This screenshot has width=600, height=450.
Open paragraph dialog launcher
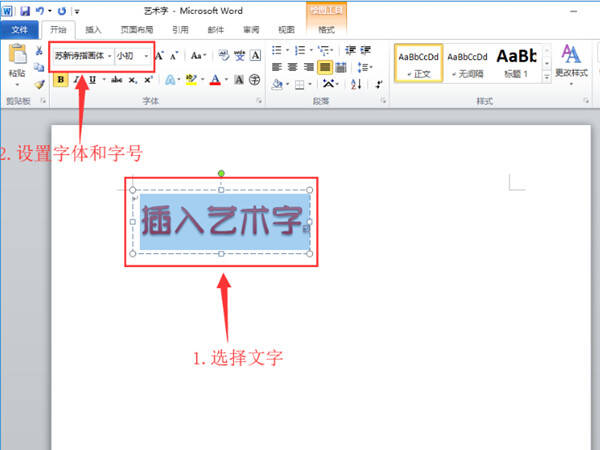[383, 101]
